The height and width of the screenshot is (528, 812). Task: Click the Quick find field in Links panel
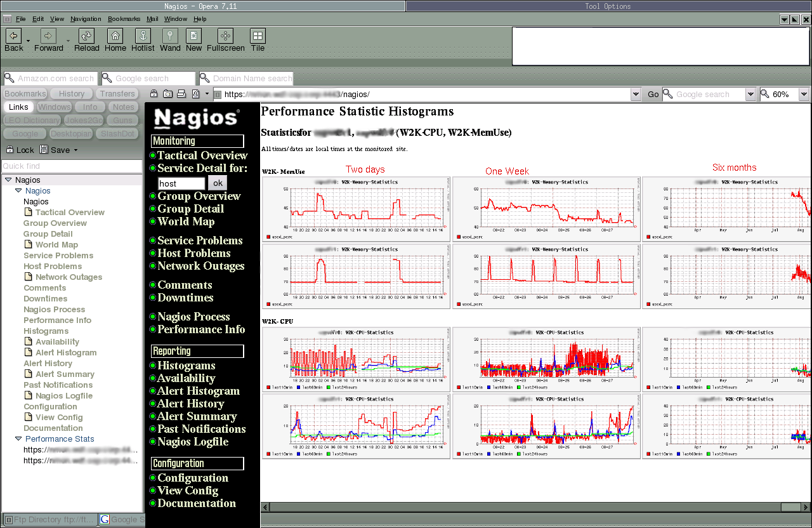pos(72,166)
